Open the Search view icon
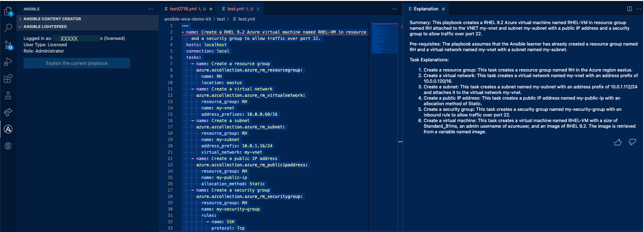 8,28
